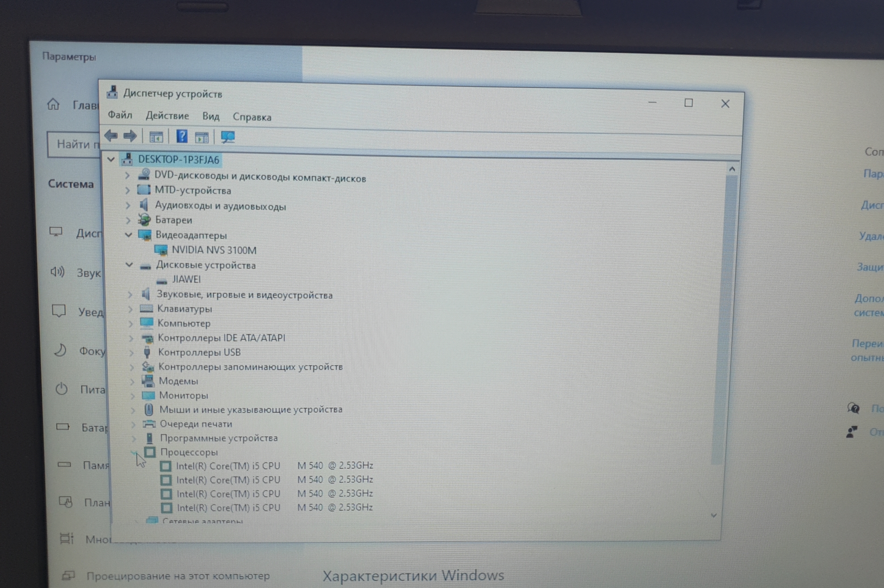Viewport: 884px width, 588px height.
Task: Click the Forward arrow toolbar icon
Action: 130,136
